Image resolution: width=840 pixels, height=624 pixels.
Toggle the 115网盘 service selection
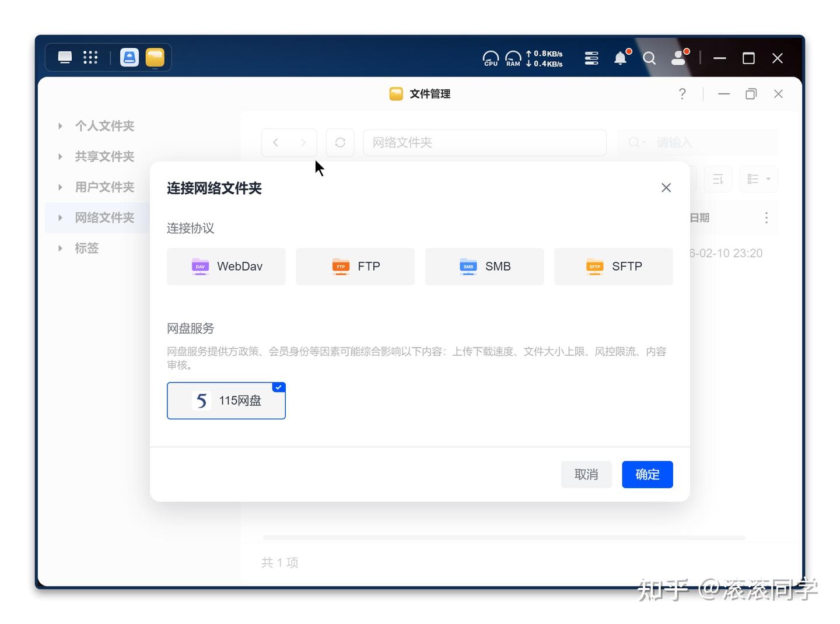click(x=226, y=401)
